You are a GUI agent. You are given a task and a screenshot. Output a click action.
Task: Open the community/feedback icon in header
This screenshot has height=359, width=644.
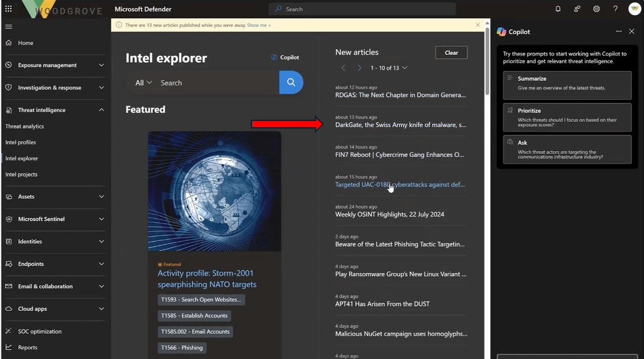tap(577, 8)
